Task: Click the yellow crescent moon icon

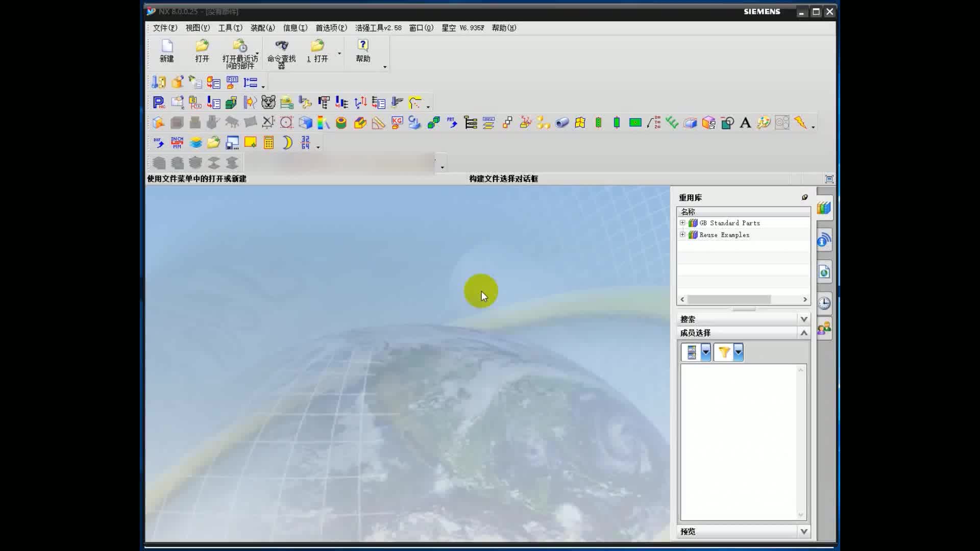Action: pyautogui.click(x=287, y=142)
